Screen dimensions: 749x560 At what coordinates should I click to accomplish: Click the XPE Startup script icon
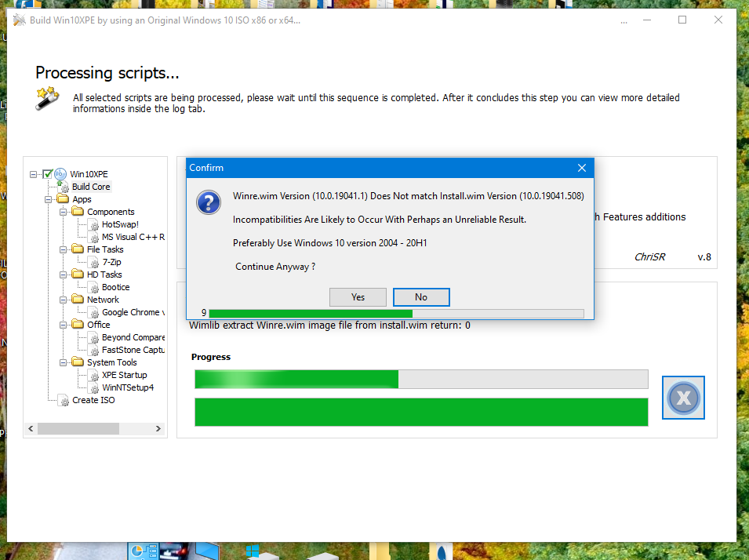(94, 375)
